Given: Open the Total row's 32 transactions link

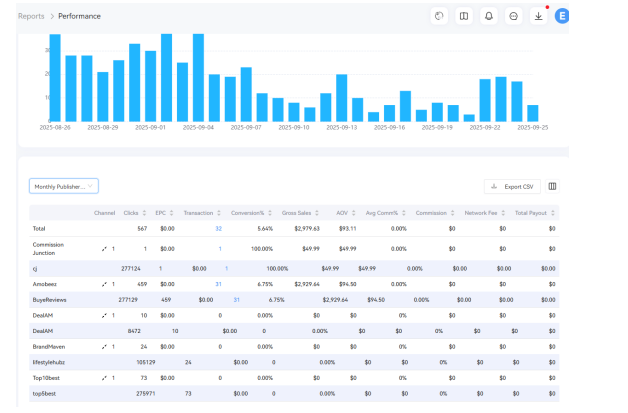Looking at the screenshot, I should pos(218,229).
